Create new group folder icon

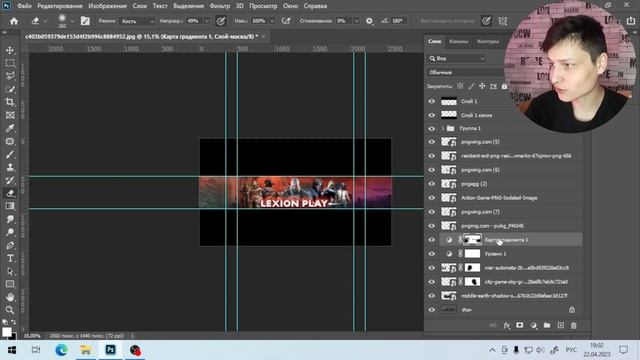tap(547, 325)
